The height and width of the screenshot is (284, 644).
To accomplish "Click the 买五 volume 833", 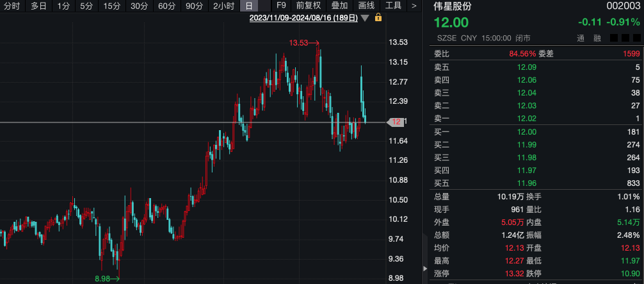I will point(633,183).
